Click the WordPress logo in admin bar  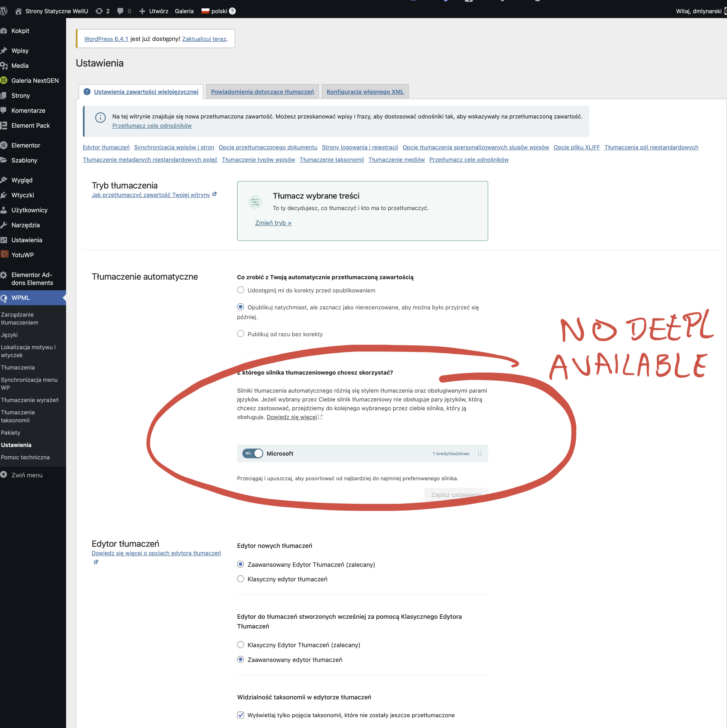pyautogui.click(x=4, y=11)
